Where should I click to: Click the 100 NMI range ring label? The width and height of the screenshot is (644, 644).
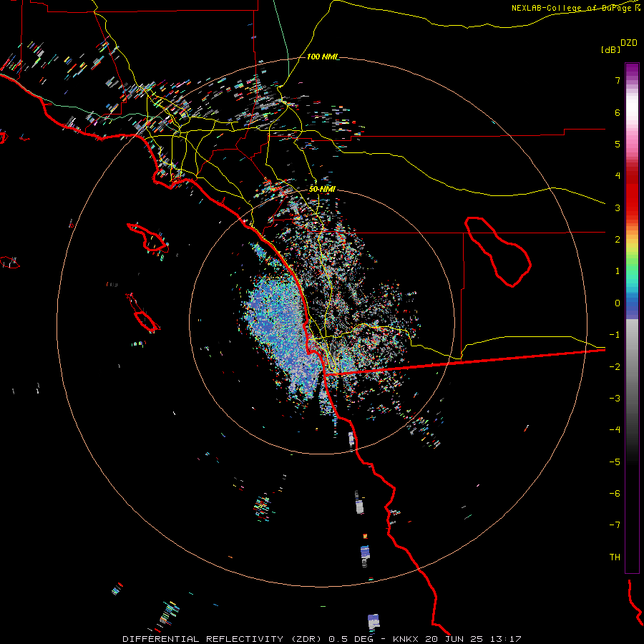point(323,57)
